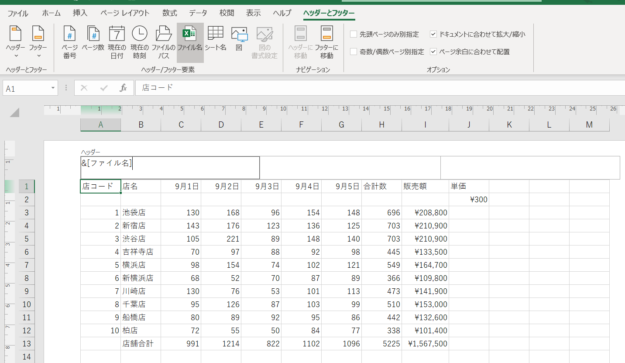Click the ファイル名 ribbon icon
Screen dimensions: 625x363
coord(190,42)
